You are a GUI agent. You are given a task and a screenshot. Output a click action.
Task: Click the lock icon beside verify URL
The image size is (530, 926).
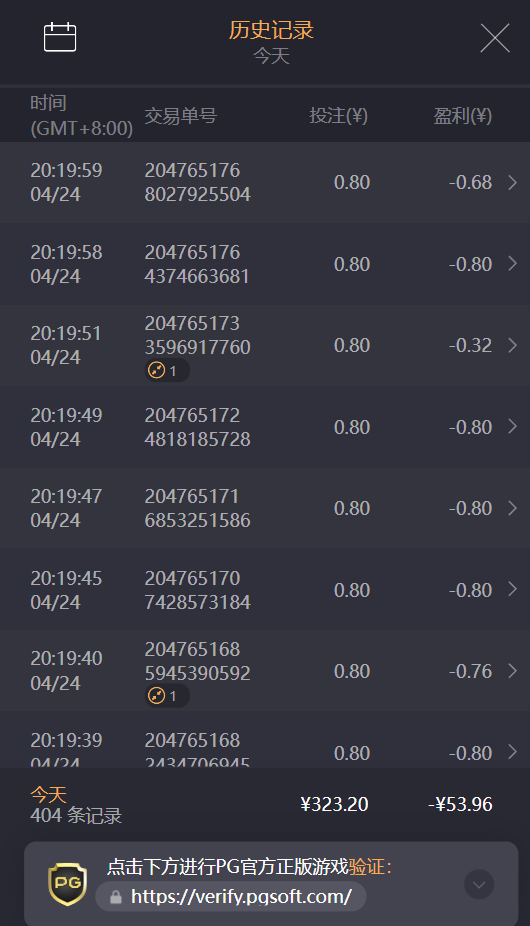pyautogui.click(x=116, y=897)
